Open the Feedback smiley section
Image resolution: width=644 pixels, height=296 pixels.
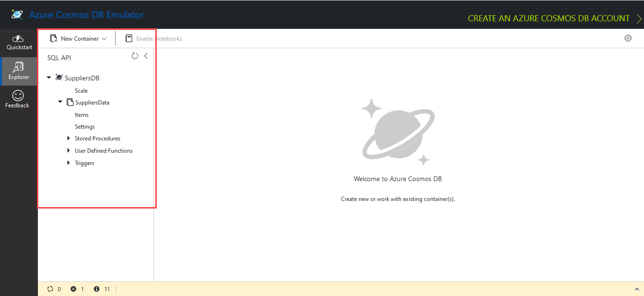pos(18,100)
